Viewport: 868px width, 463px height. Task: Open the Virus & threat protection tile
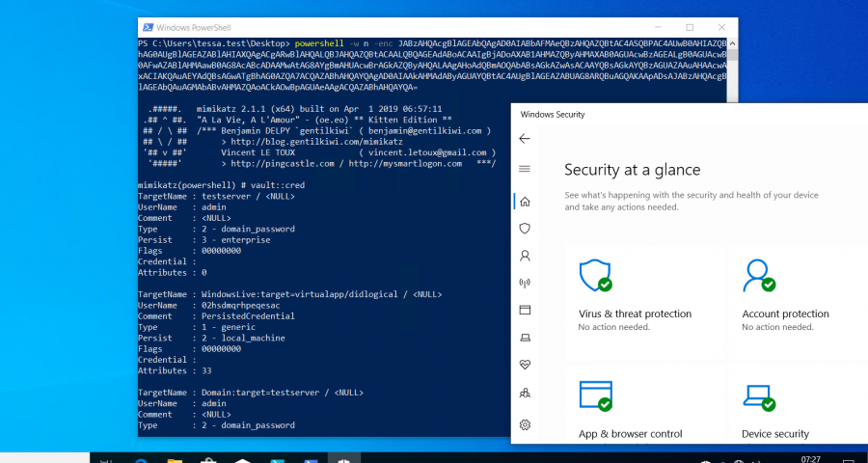pyautogui.click(x=644, y=302)
